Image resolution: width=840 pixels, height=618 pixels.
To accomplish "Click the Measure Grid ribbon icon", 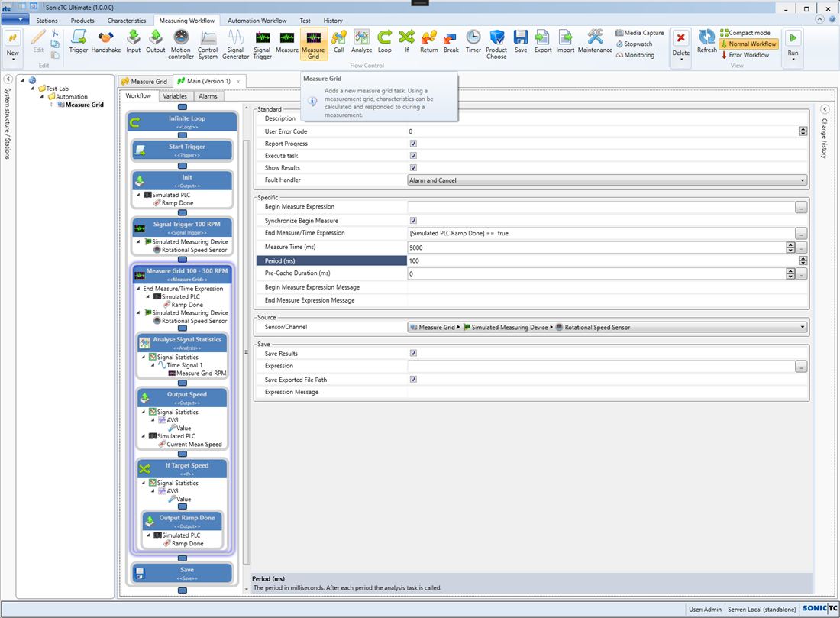I will 313,44.
